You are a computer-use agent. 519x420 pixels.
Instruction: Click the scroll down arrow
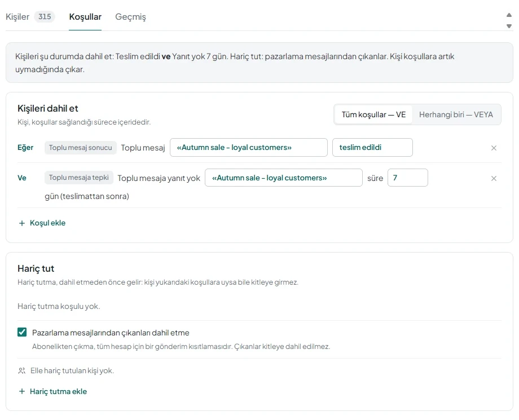click(x=509, y=26)
